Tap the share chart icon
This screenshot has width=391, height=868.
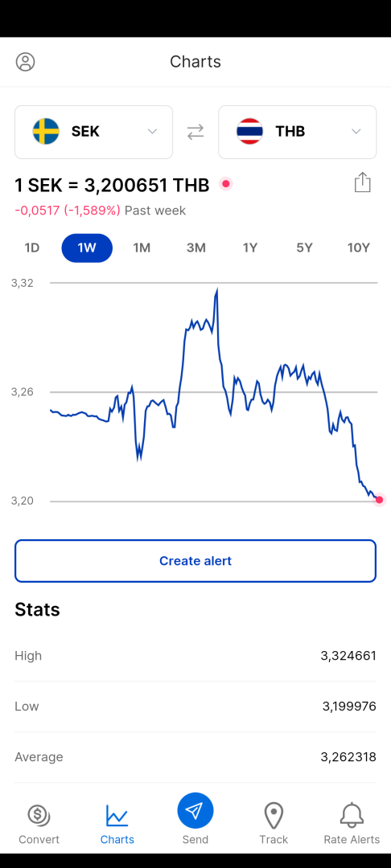[x=362, y=182]
